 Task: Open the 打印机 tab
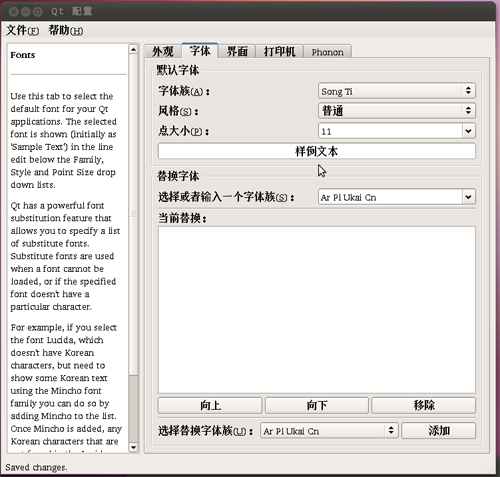pos(279,52)
